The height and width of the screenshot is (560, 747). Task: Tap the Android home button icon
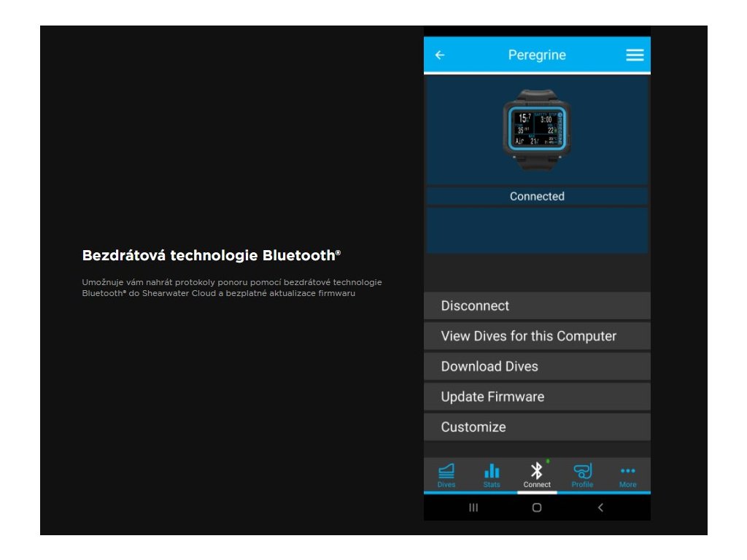coord(537,507)
